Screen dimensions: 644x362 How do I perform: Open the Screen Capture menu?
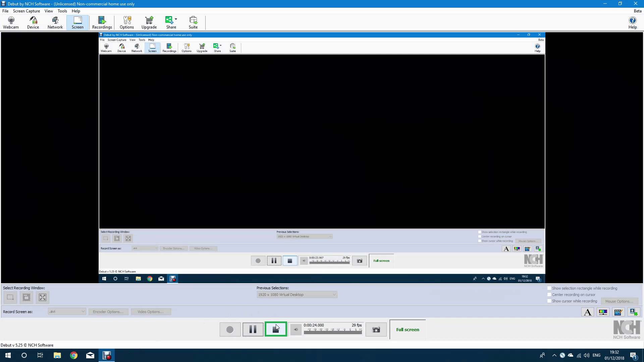(26, 11)
